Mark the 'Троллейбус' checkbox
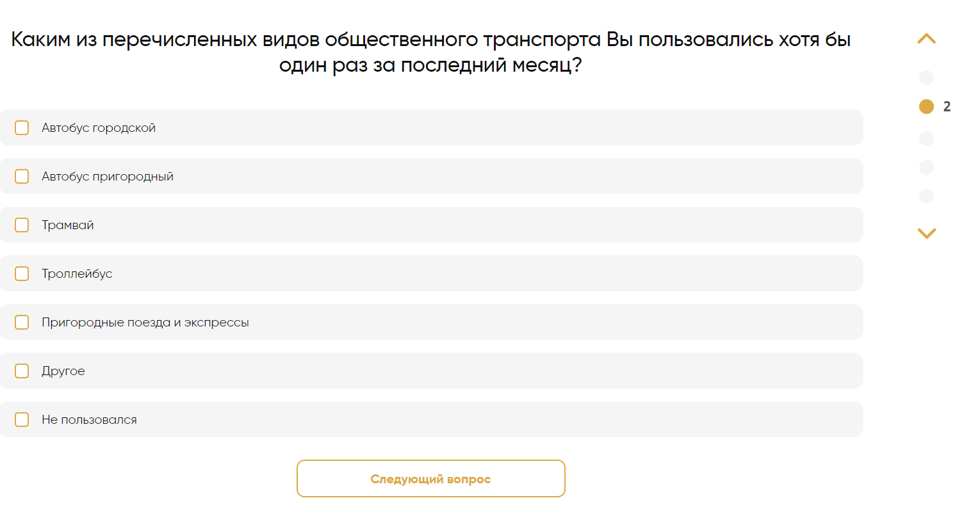Viewport: 980px width, 514px height. pyautogui.click(x=22, y=273)
